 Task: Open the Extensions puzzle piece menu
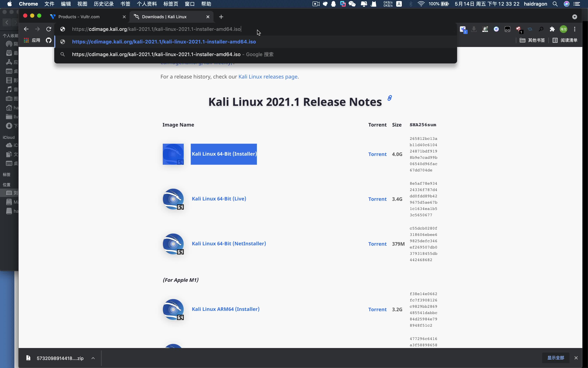(x=552, y=29)
